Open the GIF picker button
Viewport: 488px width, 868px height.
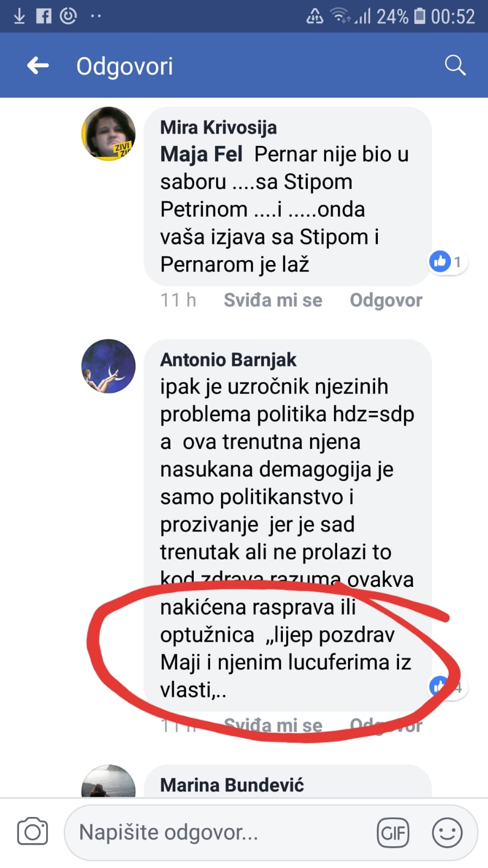393,833
